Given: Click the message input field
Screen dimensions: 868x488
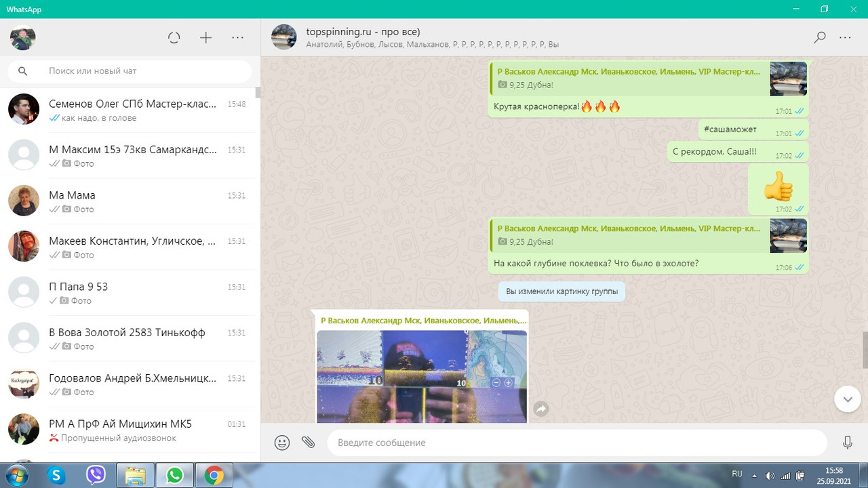Looking at the screenshot, I should click(x=577, y=443).
